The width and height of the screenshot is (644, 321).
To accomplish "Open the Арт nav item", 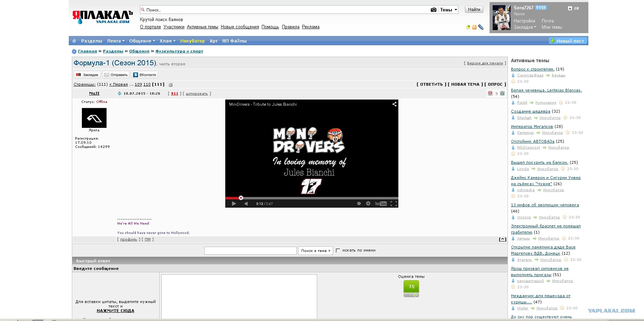I will pyautogui.click(x=214, y=41).
